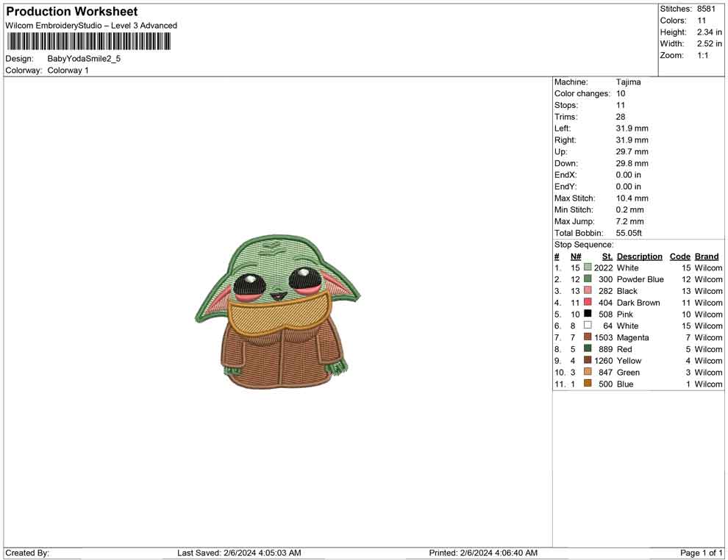Viewport: 728px width, 560px height.
Task: Click the 'Brand' column header
Action: tap(707, 256)
